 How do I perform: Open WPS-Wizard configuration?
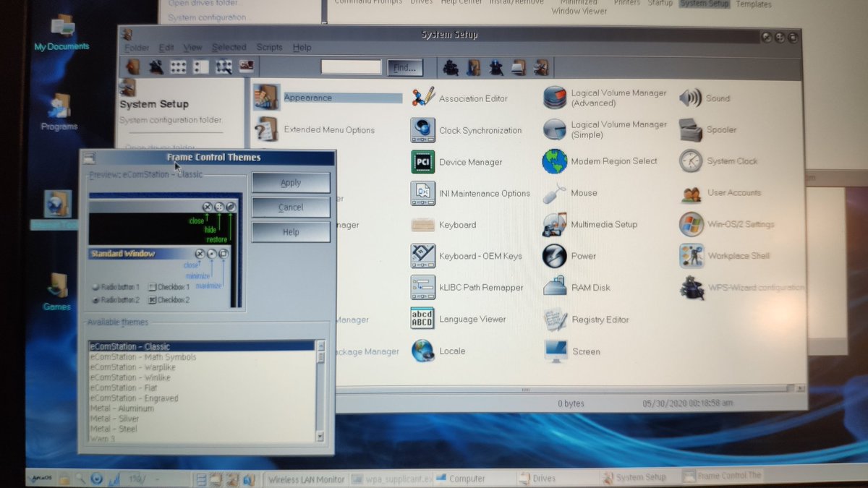(x=691, y=287)
